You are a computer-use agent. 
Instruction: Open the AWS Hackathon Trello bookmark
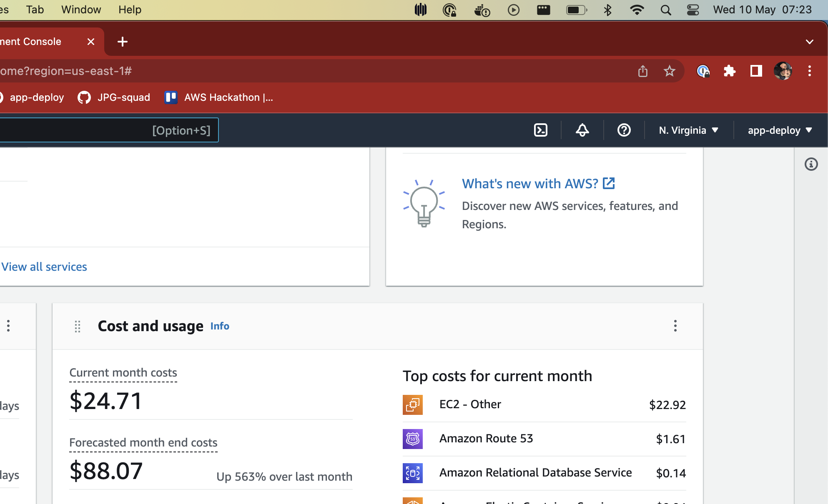(219, 97)
